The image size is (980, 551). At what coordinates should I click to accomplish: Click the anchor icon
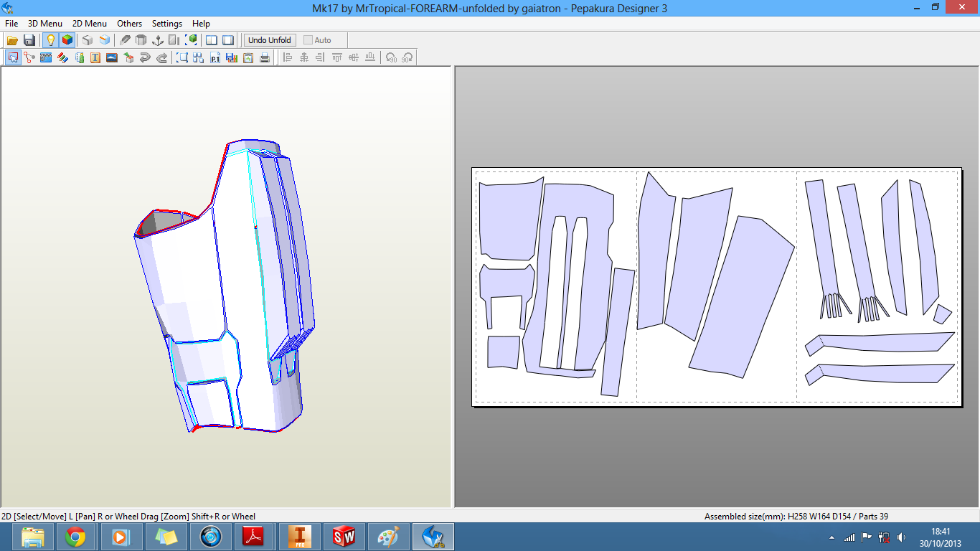point(158,40)
